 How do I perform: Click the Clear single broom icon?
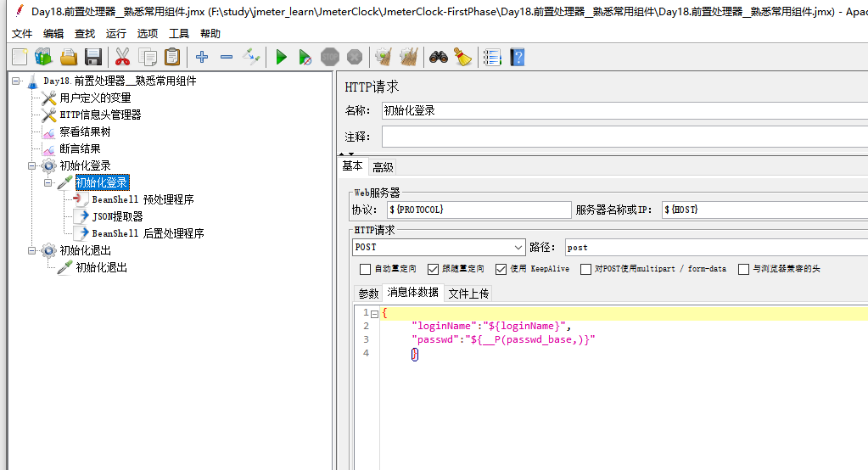coord(384,57)
